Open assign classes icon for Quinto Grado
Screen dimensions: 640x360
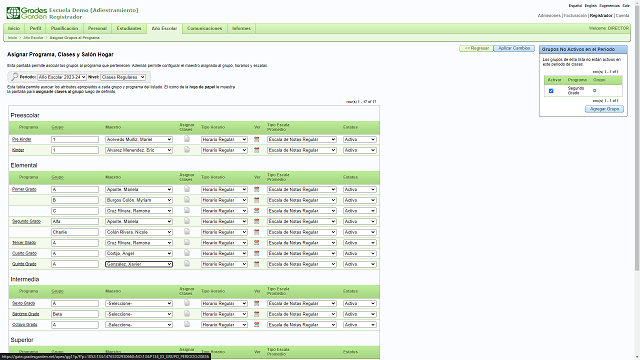(187, 263)
